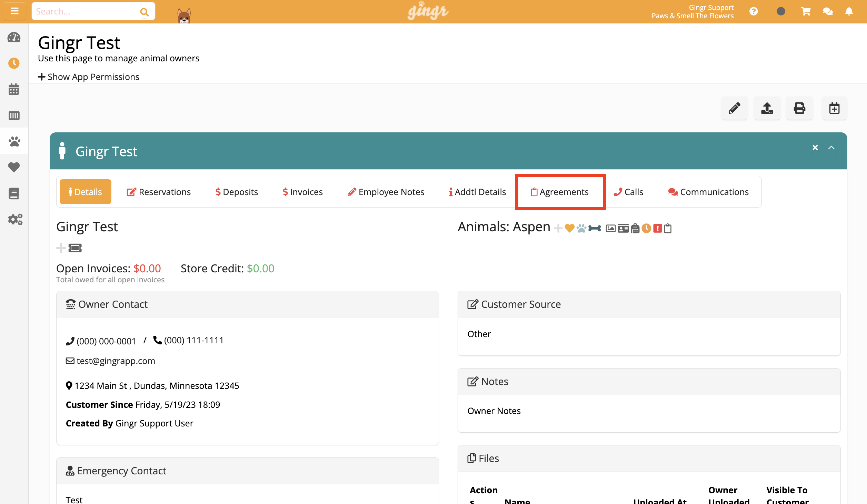Click the gray plus under owner name

click(x=61, y=248)
